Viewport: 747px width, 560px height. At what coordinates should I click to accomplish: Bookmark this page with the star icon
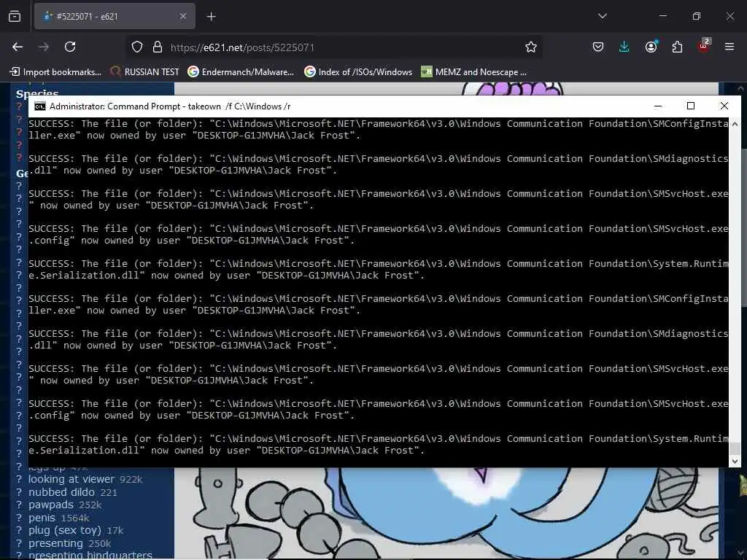point(531,47)
